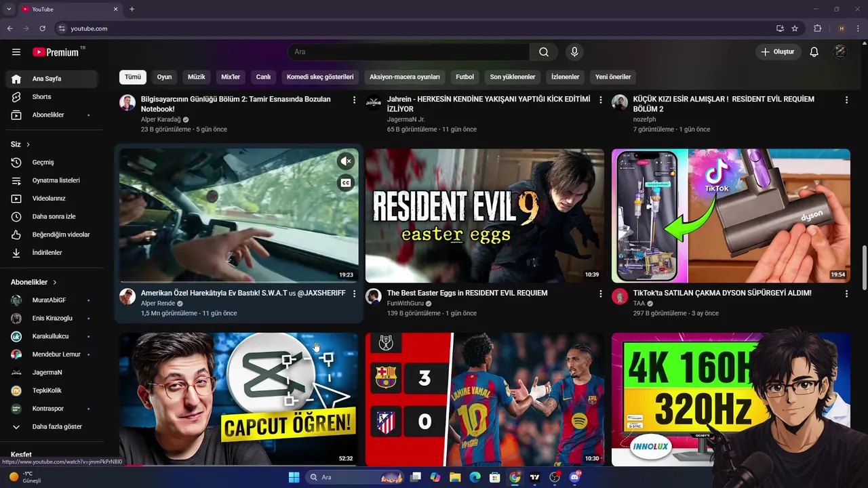Toggle captions on the previewing video

[346, 183]
